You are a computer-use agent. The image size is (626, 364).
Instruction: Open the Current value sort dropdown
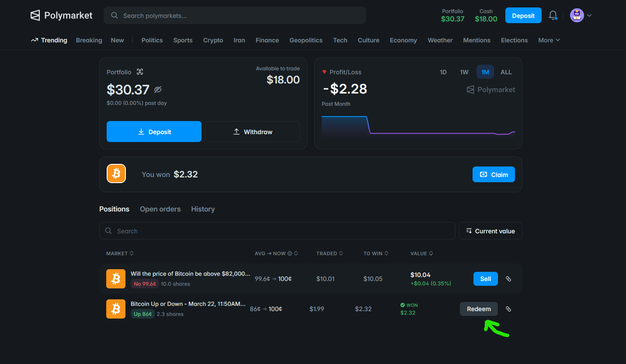tap(490, 231)
